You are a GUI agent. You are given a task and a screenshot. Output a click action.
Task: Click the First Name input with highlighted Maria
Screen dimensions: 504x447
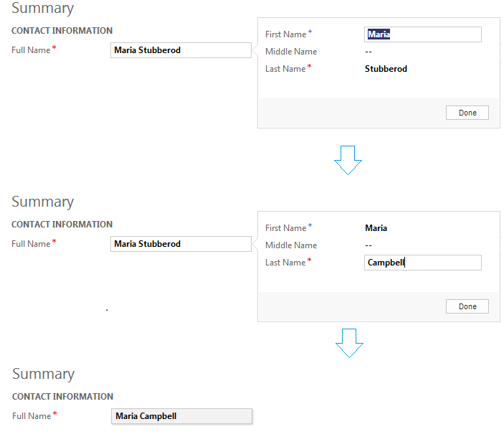click(x=422, y=34)
